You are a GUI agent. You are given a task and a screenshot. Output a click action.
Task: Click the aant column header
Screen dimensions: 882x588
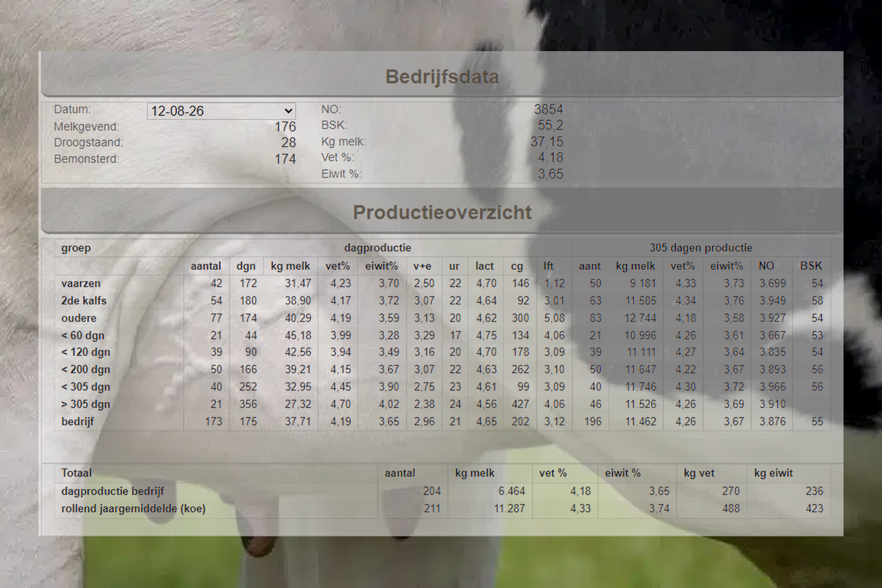[590, 266]
